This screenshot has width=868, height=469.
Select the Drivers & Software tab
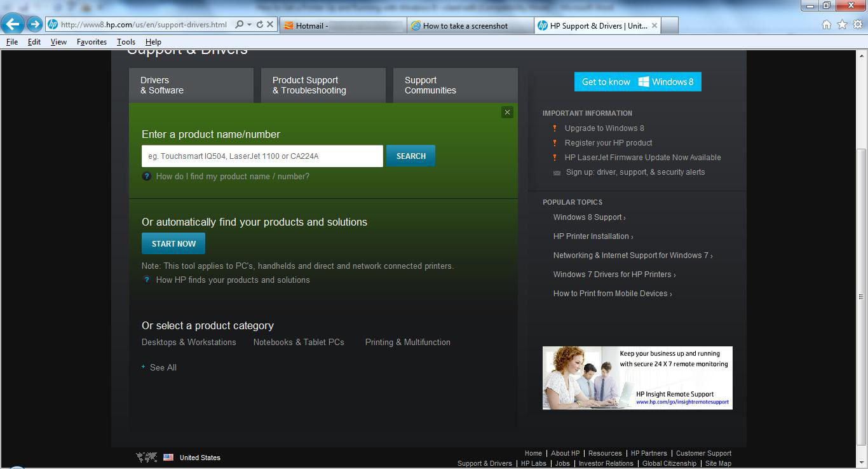pos(191,85)
